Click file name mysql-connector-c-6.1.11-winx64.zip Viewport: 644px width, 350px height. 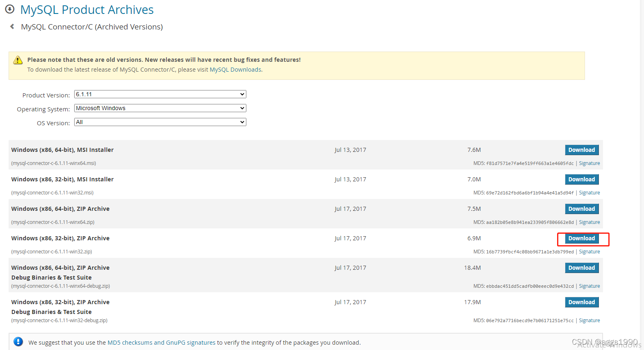53,222
